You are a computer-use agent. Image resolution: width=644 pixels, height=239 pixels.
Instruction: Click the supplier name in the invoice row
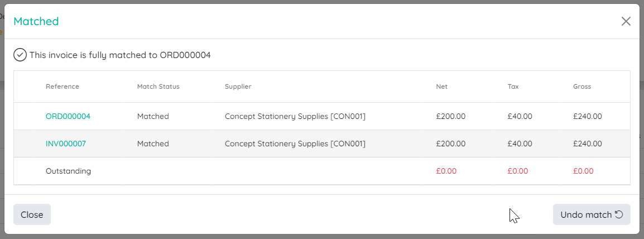[x=295, y=144]
